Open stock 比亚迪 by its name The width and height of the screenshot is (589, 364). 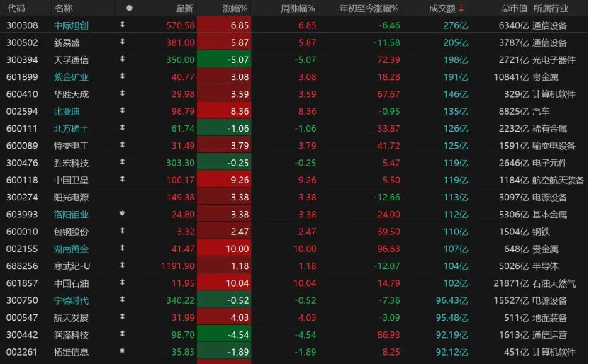click(67, 111)
